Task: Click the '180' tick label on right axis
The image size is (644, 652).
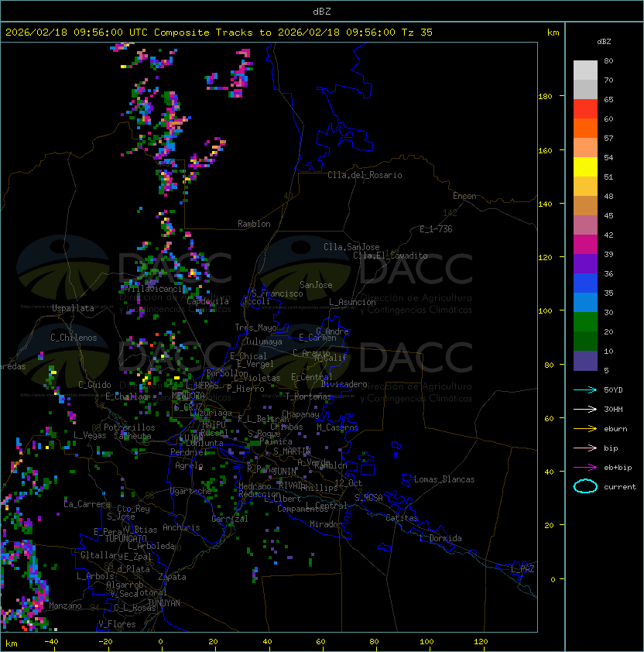Action: pos(545,96)
